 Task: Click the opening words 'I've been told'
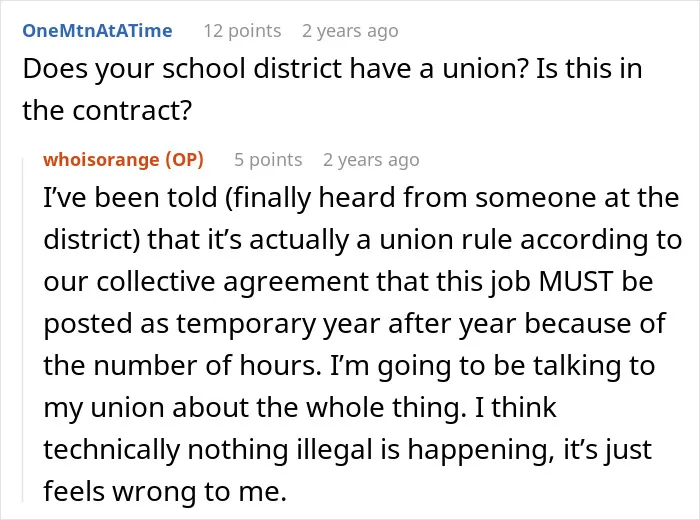(130, 197)
